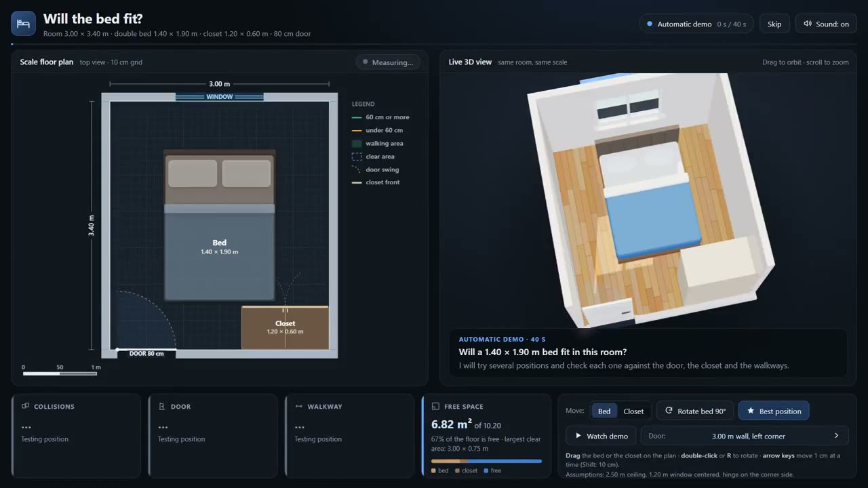The image size is (868, 488).
Task: Click the Live 3D view heading
Action: coord(470,62)
